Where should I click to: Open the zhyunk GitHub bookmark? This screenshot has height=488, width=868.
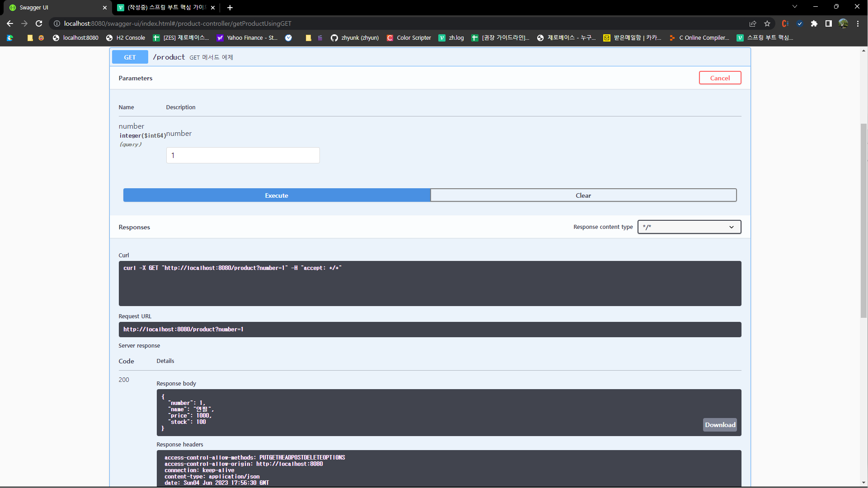[x=355, y=38]
